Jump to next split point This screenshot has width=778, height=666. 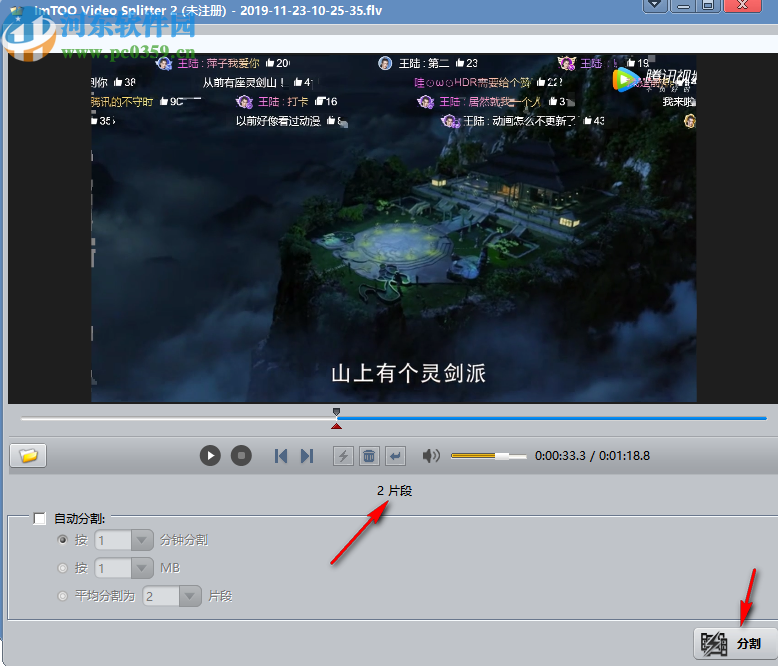pos(307,456)
